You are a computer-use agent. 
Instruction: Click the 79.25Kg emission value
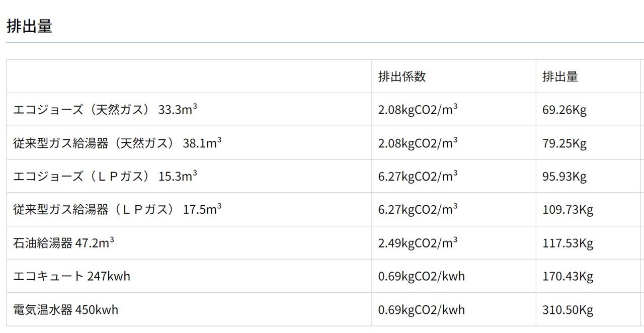[565, 143]
